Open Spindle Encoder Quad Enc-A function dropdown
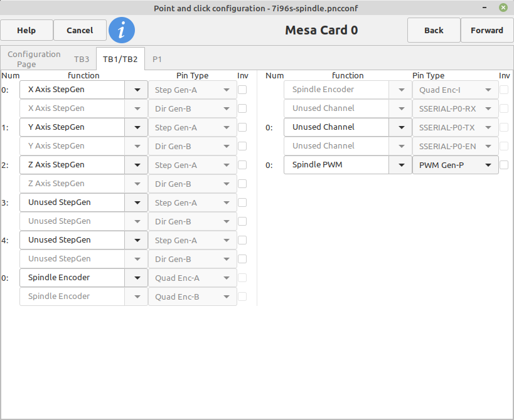 pos(137,278)
